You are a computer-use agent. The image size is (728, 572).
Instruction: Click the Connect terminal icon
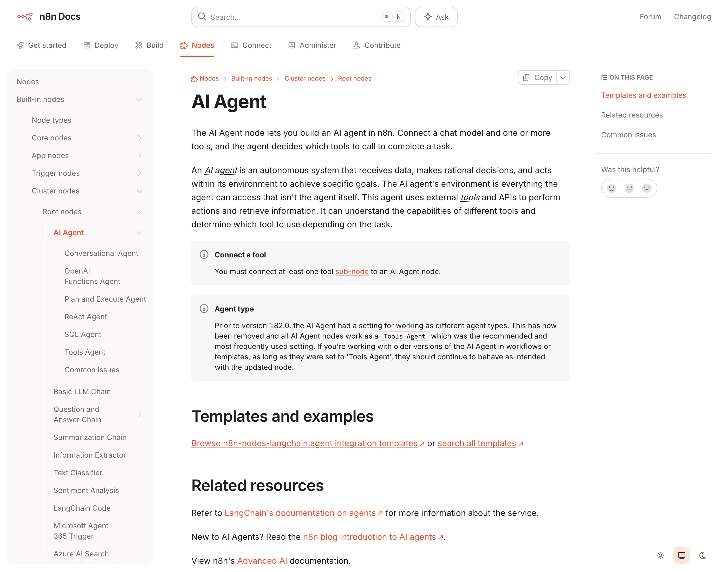coord(235,45)
